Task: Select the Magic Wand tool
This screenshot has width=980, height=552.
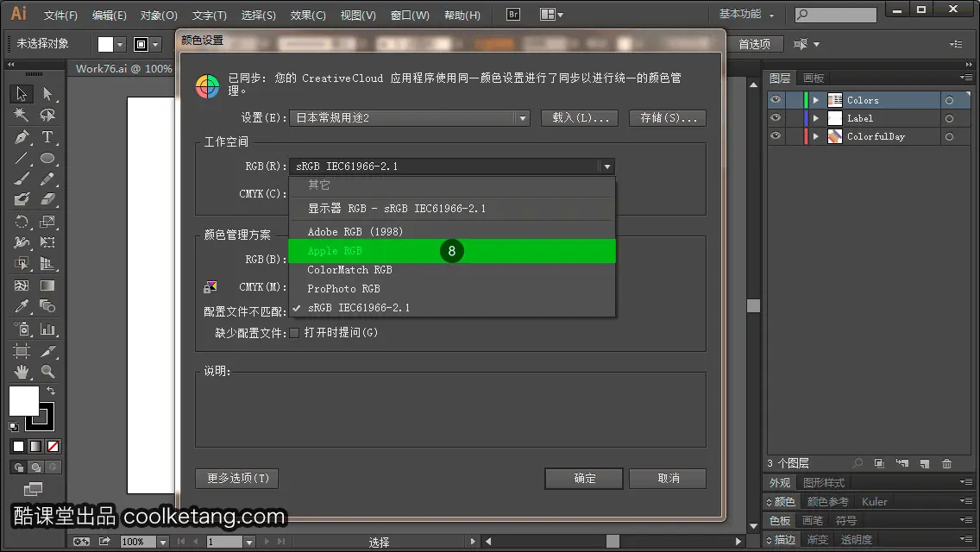Action: [22, 115]
